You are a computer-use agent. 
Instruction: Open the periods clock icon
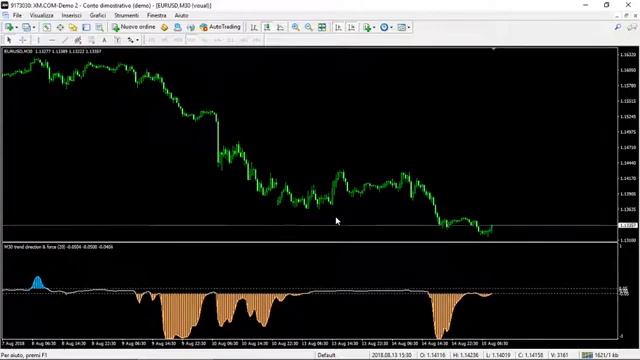click(x=384, y=27)
